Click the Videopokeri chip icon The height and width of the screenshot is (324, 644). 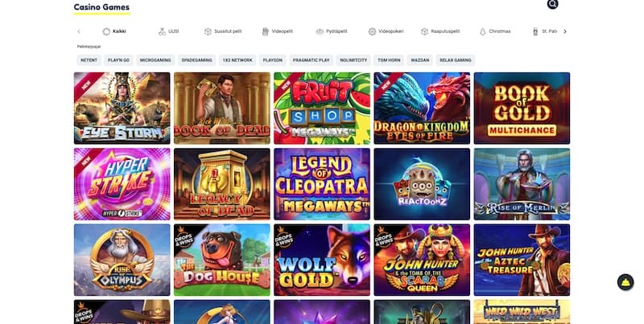point(372,31)
